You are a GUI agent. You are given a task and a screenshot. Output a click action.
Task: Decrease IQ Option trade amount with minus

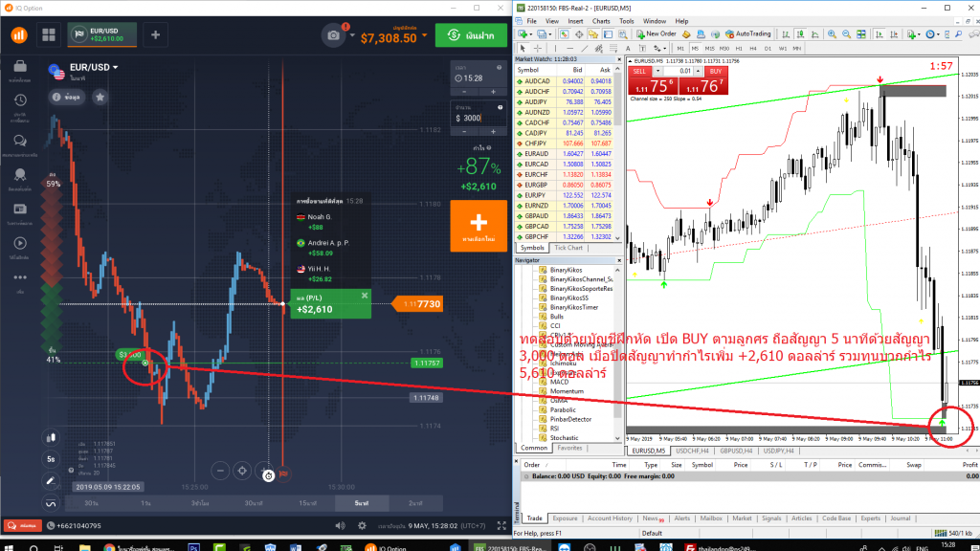coord(464,132)
